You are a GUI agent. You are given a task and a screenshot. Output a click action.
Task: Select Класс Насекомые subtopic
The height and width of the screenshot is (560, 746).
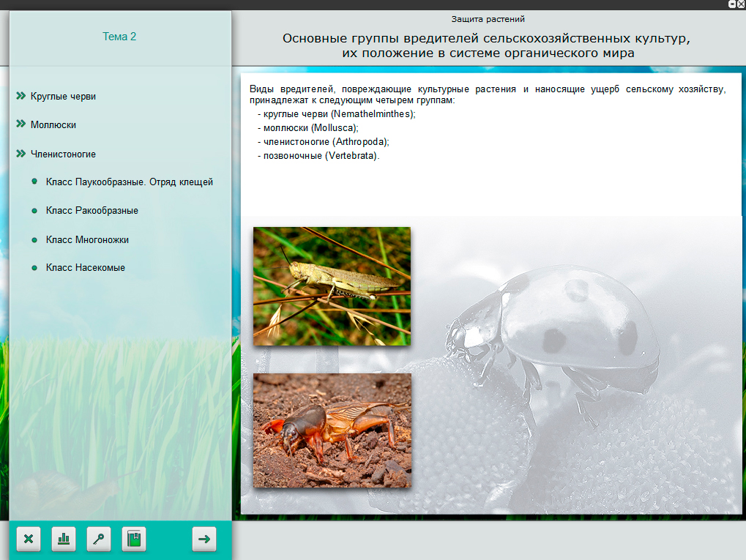pos(85,268)
